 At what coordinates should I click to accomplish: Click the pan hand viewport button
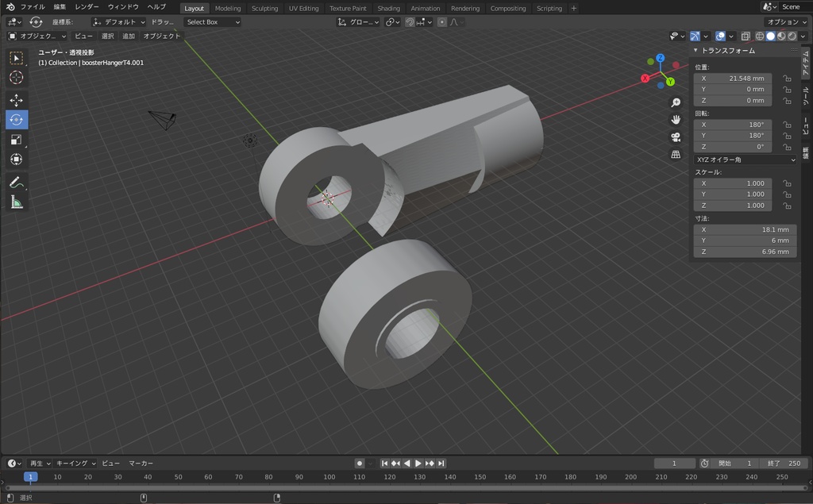tap(676, 120)
